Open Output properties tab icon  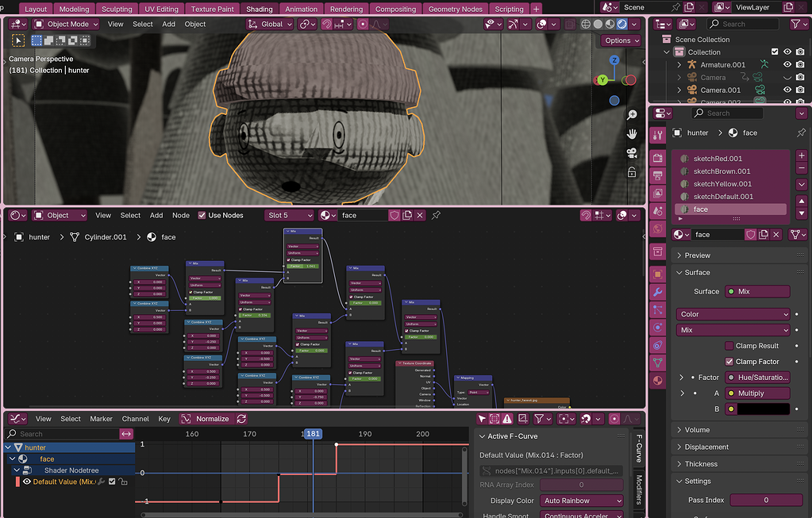click(658, 176)
